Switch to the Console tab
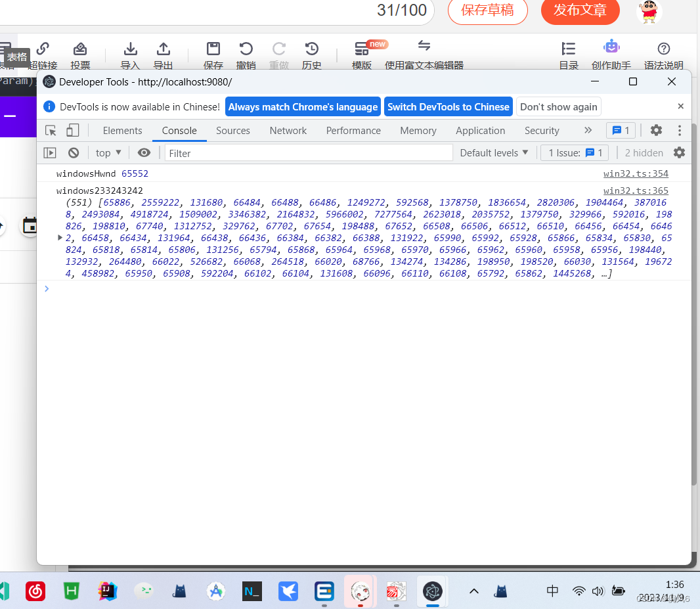700x609 pixels. click(x=179, y=130)
